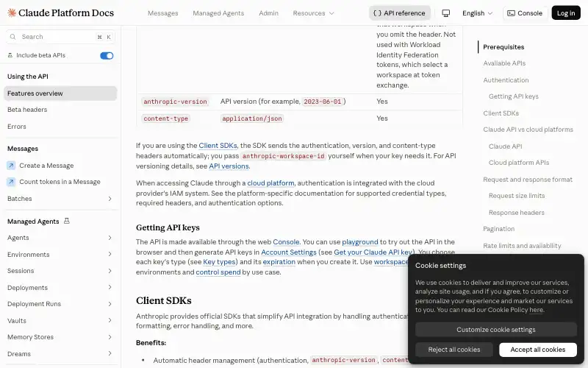Jump to Authentication in the page outline

click(x=506, y=80)
